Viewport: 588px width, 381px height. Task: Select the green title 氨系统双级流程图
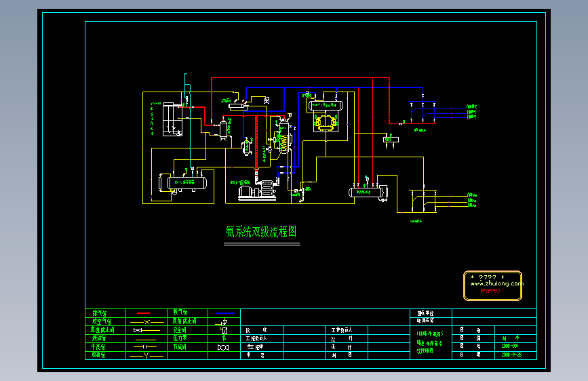point(261,231)
